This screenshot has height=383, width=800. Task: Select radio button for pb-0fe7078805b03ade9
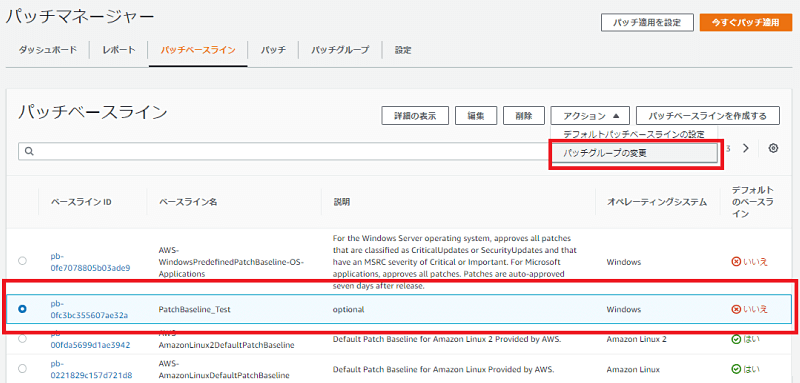(x=22, y=261)
